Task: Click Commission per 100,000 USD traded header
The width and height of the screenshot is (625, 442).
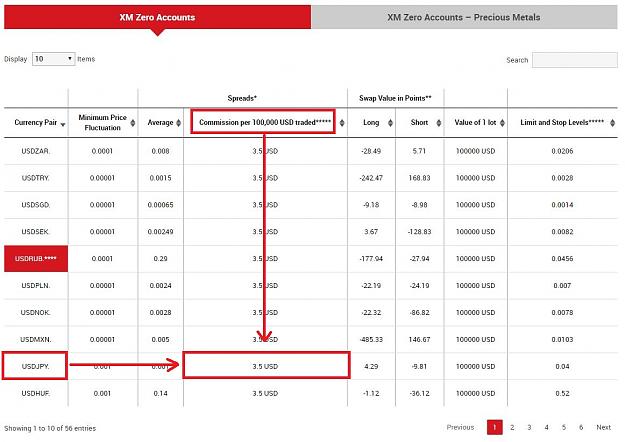Action: [265, 122]
